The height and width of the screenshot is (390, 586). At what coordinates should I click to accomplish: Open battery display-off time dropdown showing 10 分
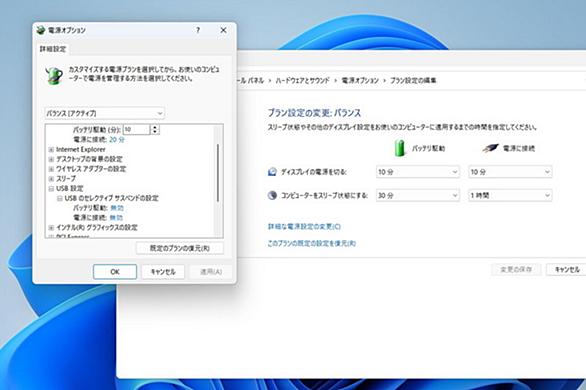(x=418, y=172)
